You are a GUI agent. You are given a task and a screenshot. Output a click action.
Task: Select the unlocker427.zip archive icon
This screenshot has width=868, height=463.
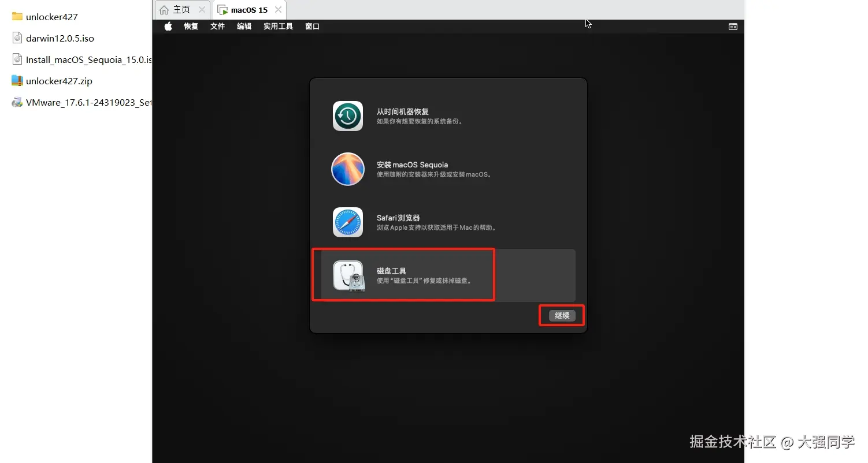coord(17,81)
